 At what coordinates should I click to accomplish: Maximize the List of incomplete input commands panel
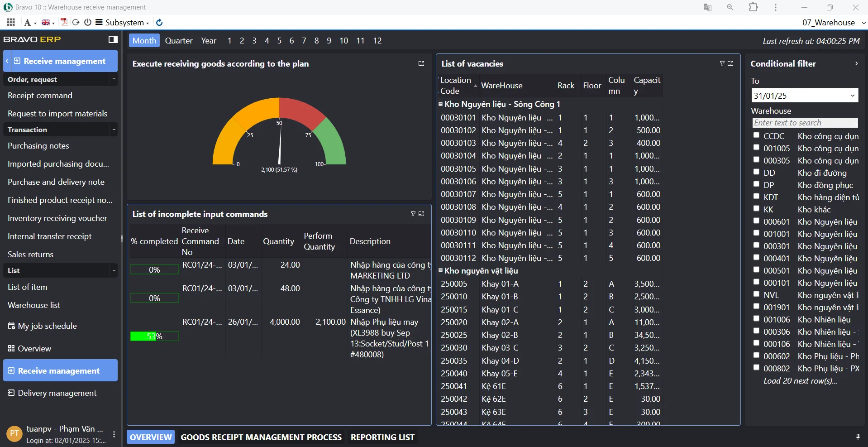[x=421, y=214]
